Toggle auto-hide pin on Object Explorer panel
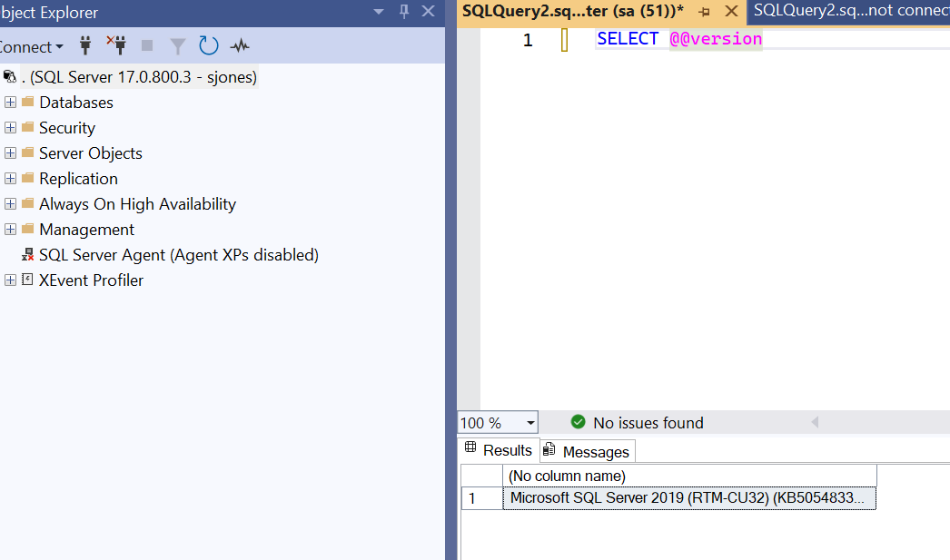The height and width of the screenshot is (560, 950). click(404, 12)
